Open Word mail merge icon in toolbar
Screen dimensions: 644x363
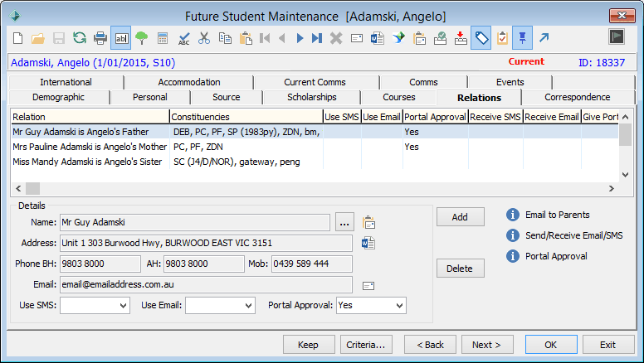[377, 38]
